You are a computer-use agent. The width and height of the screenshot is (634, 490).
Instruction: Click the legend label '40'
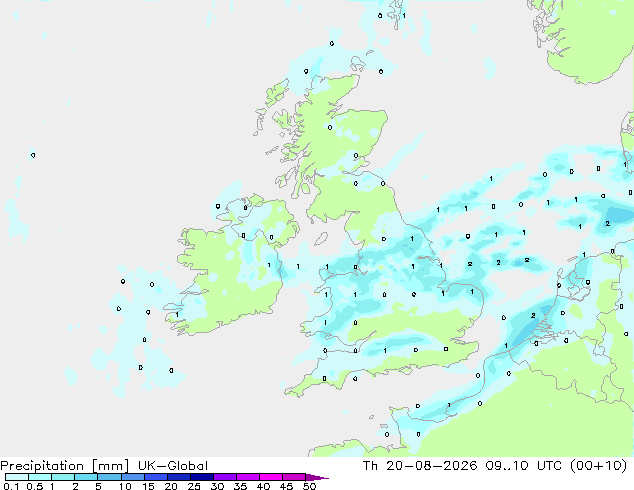tap(263, 486)
